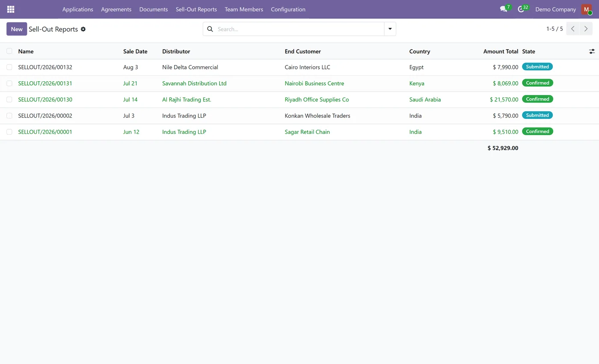Click the gear icon beside Sell-Out Reports
Screen dimensions: 599x364
click(83, 29)
